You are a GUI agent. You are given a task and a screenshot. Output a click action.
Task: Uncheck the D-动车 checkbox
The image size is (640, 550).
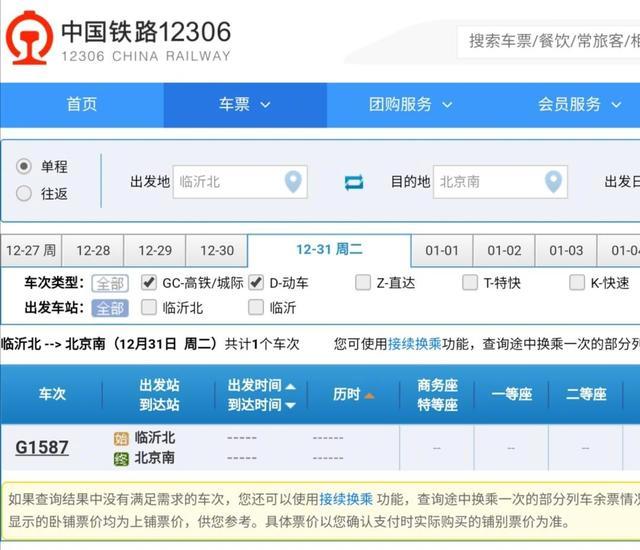[x=256, y=282]
